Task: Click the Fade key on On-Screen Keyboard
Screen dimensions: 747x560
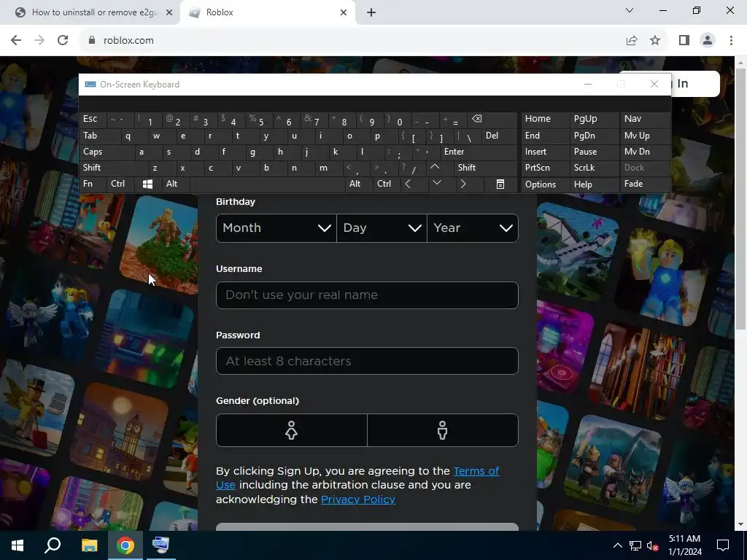Action: 645,184
